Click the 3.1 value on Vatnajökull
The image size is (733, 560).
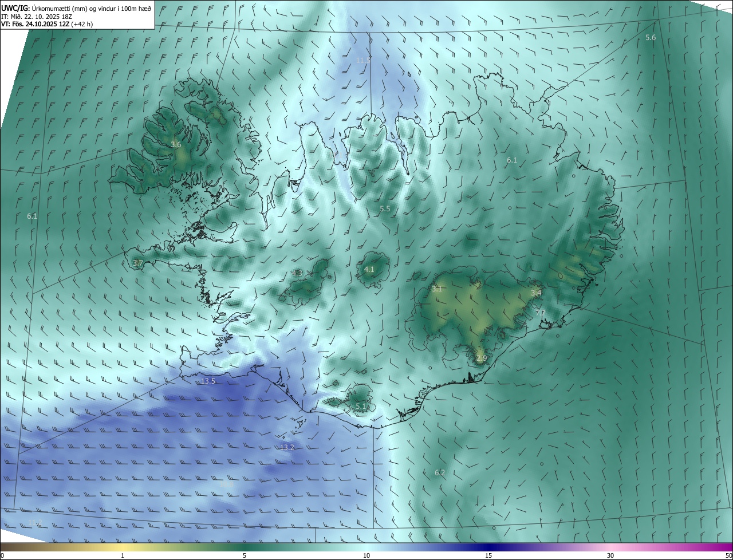point(437,289)
